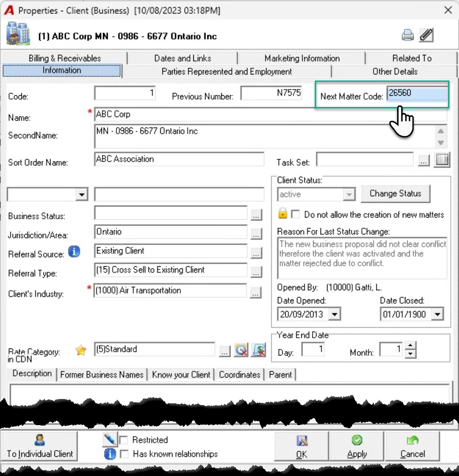Browse Rate Category with ellipsis button

[224, 351]
